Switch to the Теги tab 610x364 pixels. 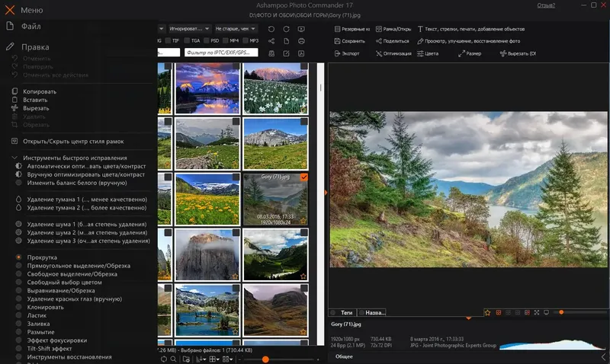click(345, 312)
